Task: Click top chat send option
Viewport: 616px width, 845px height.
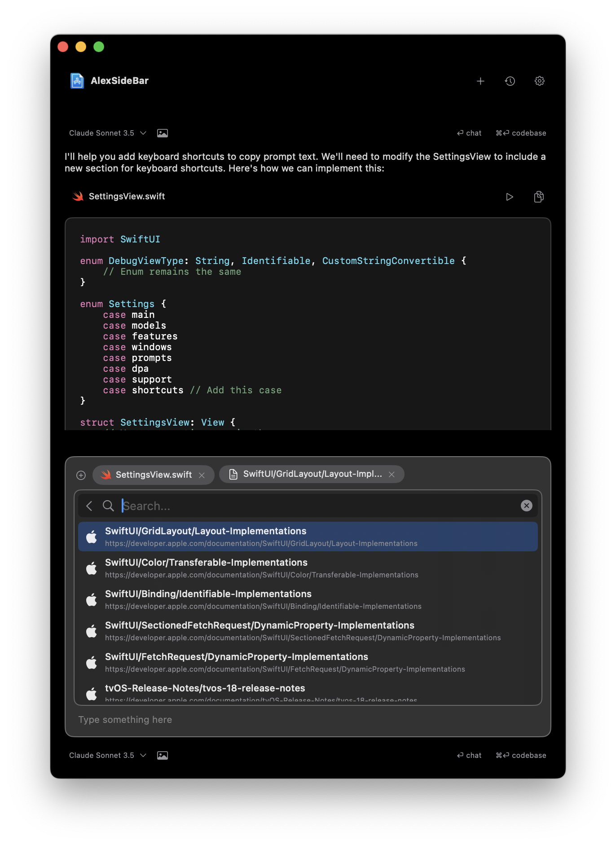Action: point(469,133)
